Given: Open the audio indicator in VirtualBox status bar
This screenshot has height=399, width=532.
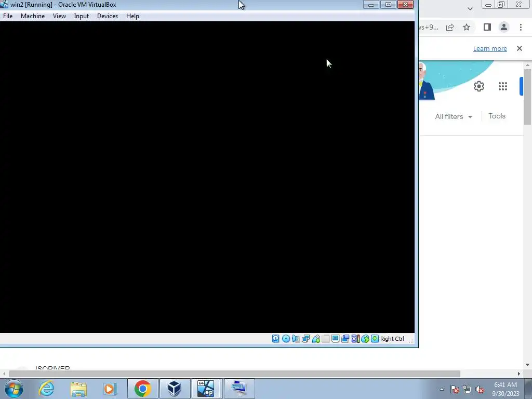Looking at the screenshot, I should click(x=296, y=339).
